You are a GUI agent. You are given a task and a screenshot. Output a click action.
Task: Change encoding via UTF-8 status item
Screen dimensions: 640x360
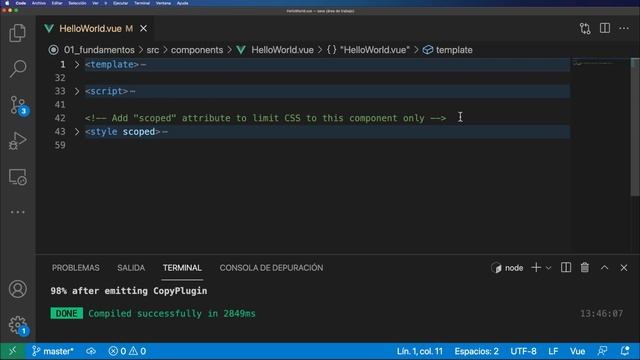coord(523,351)
